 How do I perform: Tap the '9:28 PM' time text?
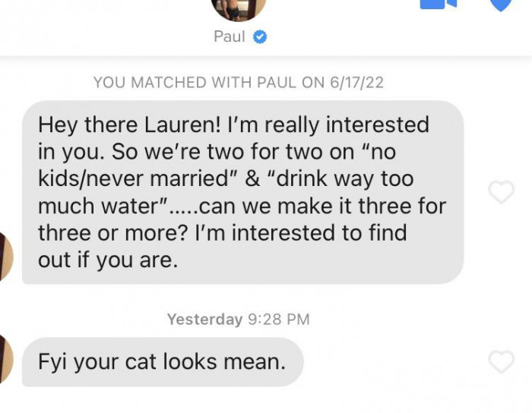tap(279, 319)
